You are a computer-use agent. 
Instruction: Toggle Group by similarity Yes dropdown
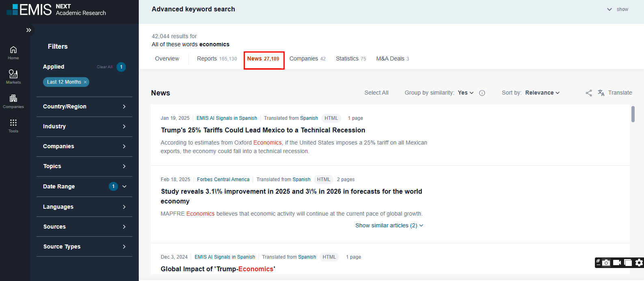coord(465,93)
